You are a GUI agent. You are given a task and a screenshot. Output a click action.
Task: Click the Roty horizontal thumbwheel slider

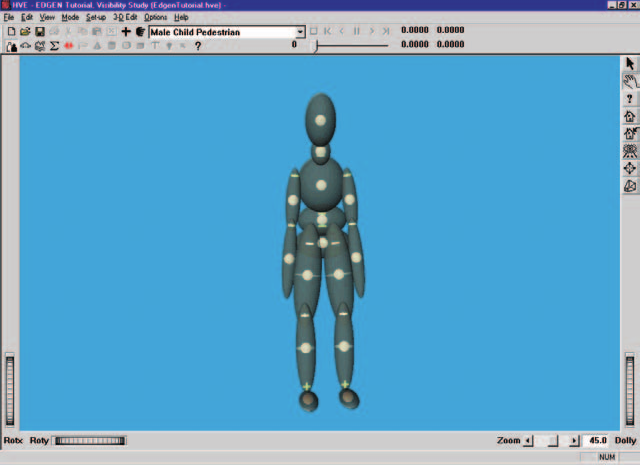(x=90, y=441)
